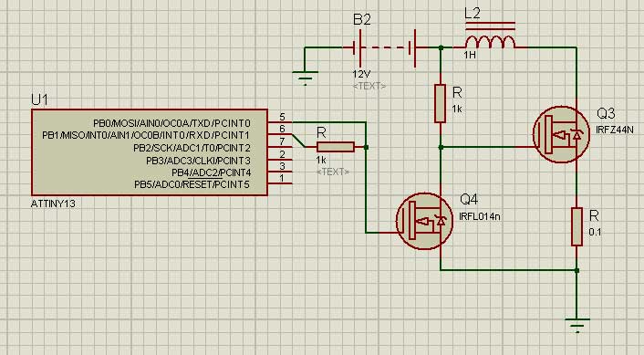The width and height of the screenshot is (644, 355).
Task: Click the 1H value label of L2
Action: click(470, 55)
